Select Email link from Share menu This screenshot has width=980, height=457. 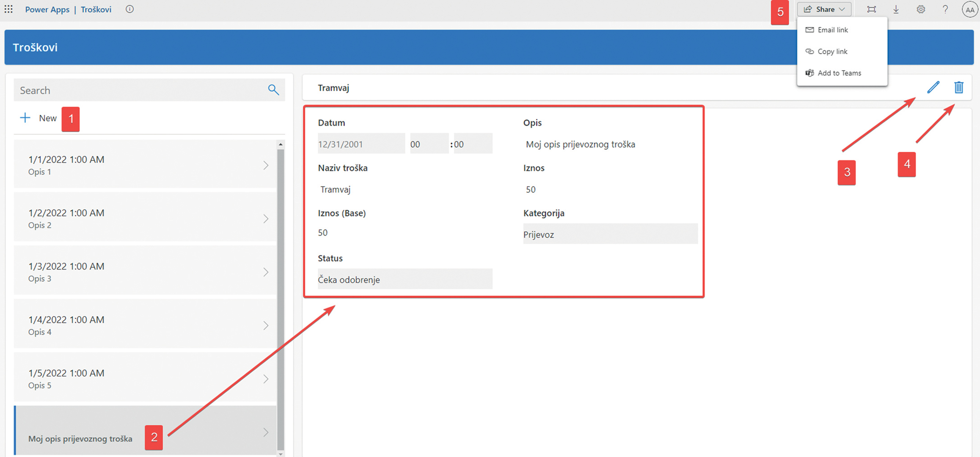coord(832,30)
